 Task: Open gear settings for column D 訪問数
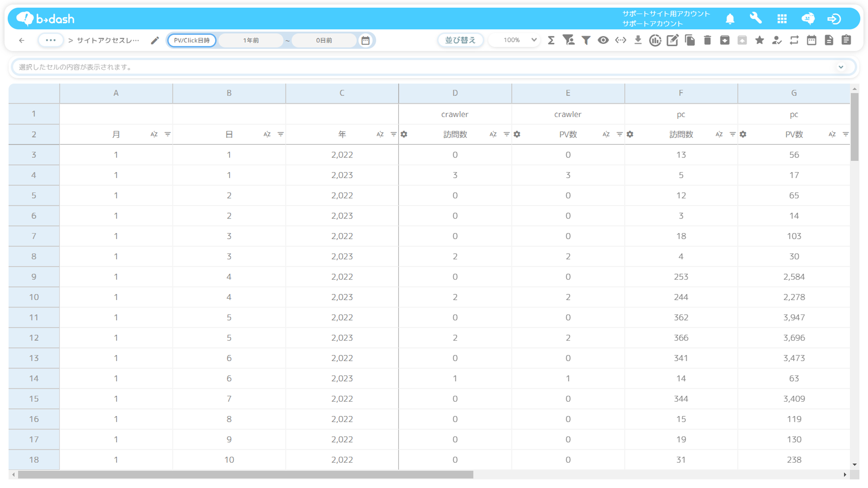point(404,135)
